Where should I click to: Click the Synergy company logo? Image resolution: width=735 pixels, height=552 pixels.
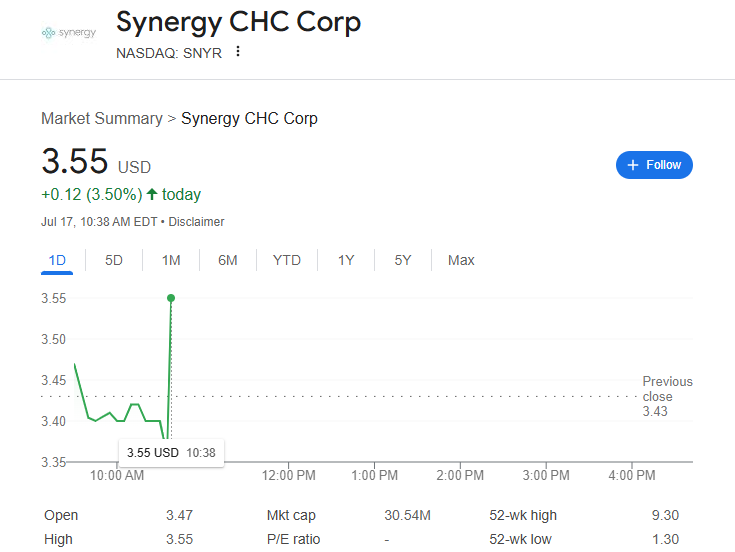click(x=69, y=33)
